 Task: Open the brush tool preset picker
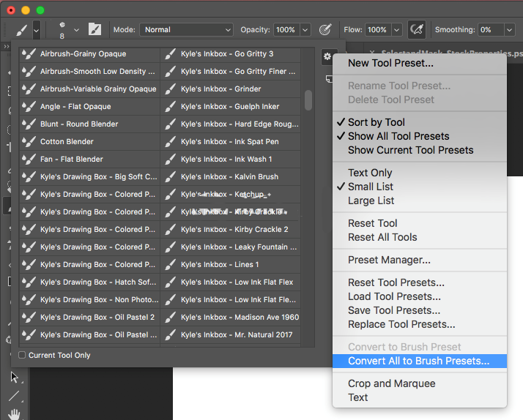point(36,29)
